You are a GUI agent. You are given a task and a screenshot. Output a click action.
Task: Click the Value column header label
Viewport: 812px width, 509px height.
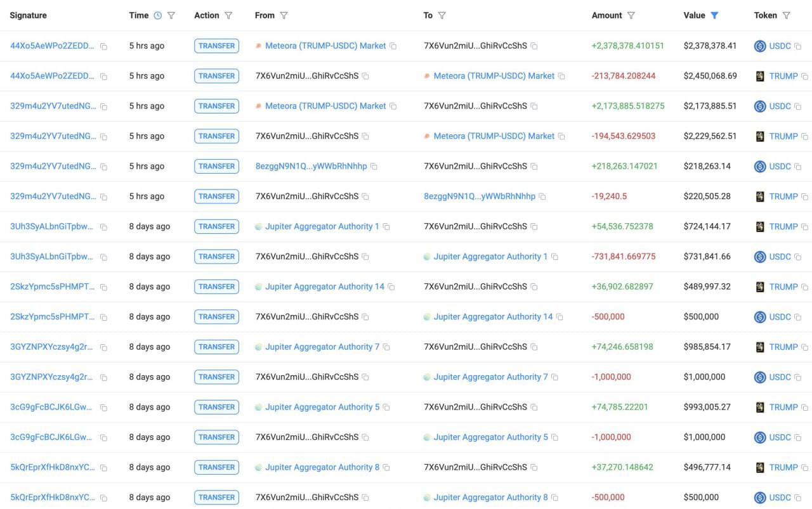[694, 15]
